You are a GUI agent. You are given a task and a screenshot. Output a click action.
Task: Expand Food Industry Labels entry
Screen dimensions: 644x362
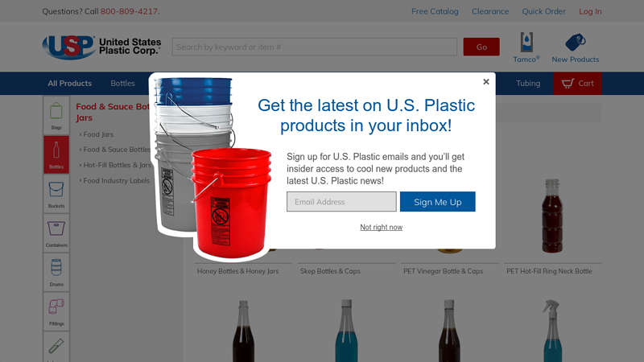point(116,180)
